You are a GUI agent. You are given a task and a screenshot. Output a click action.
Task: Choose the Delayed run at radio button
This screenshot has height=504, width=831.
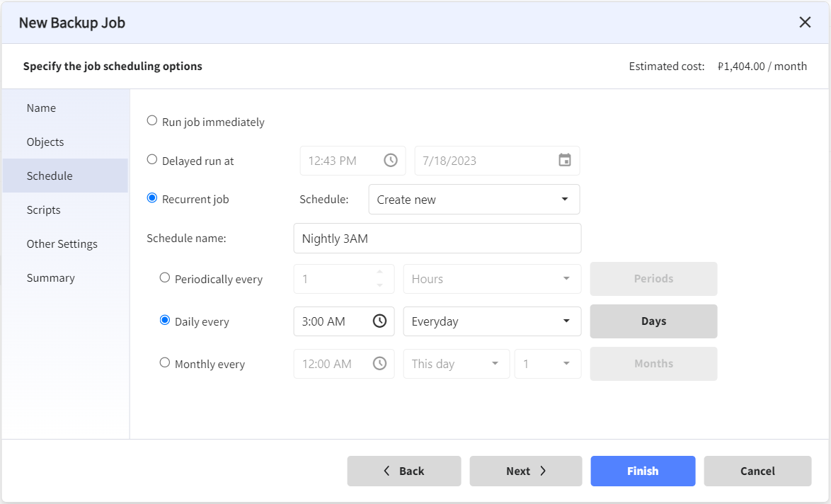pyautogui.click(x=152, y=160)
